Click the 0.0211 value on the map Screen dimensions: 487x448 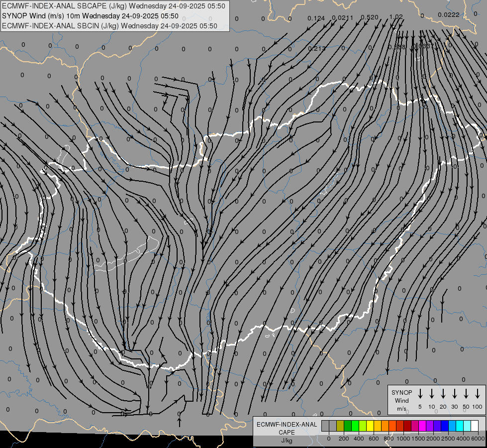click(x=343, y=18)
